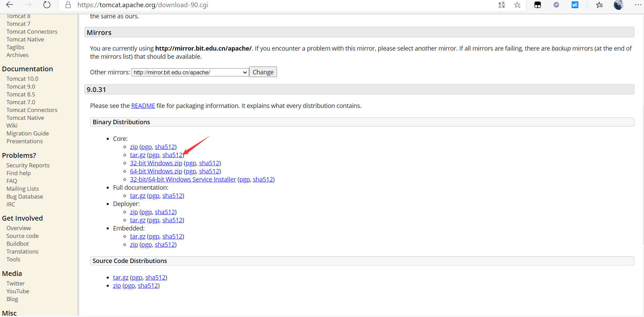The image size is (644, 317).
Task: Download 32-bit/64-bit Windows Service Installer
Action: tap(183, 180)
